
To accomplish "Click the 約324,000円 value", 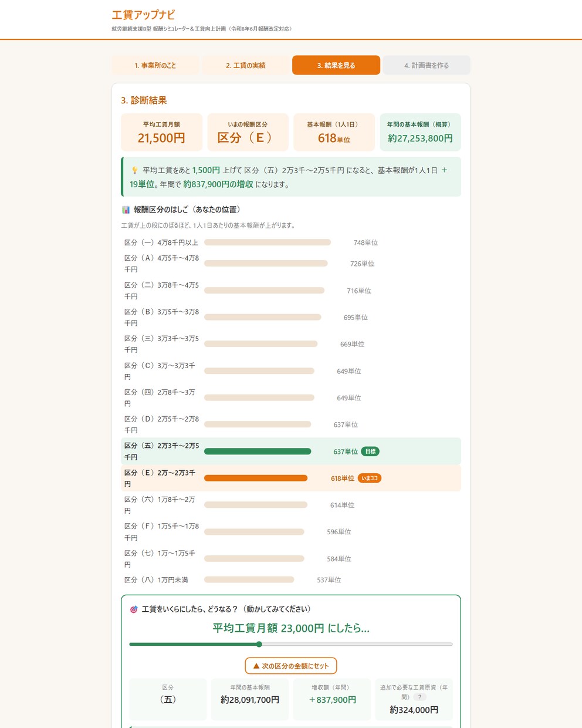I will (414, 710).
